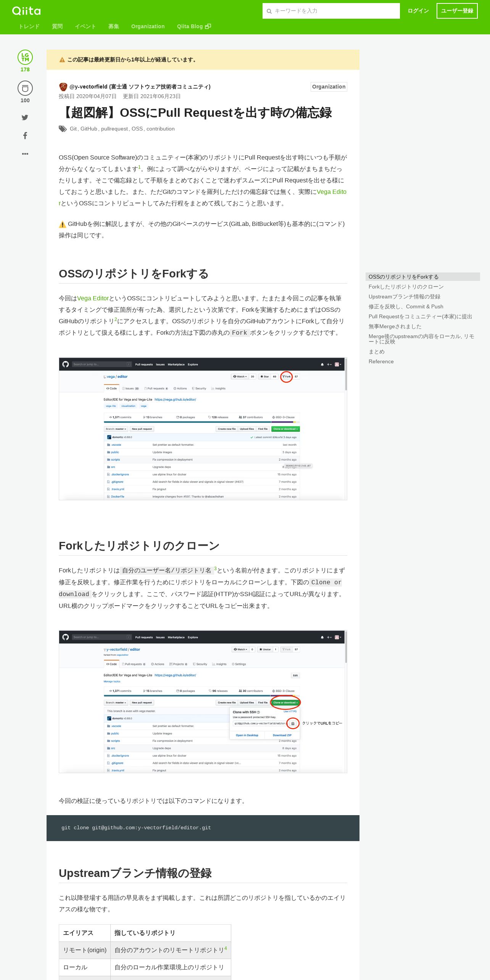Select the OSS tag
Viewport: 490px width, 980px height.
137,129
